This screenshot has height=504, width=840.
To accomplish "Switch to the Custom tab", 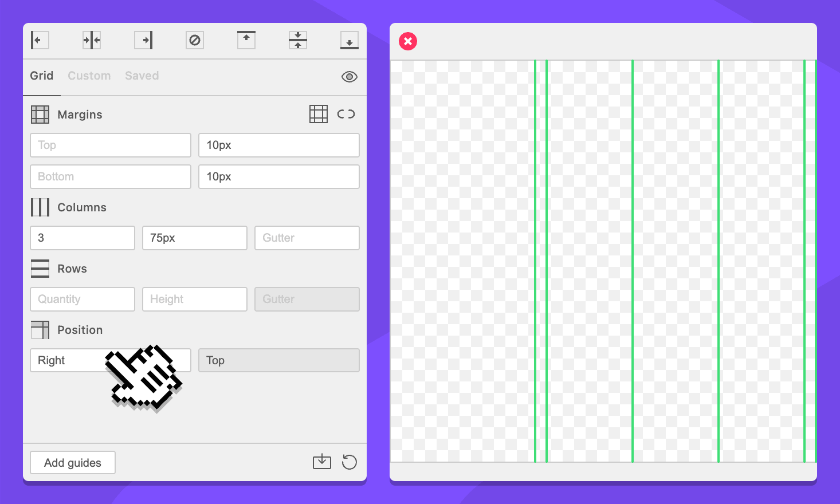I will click(x=89, y=76).
